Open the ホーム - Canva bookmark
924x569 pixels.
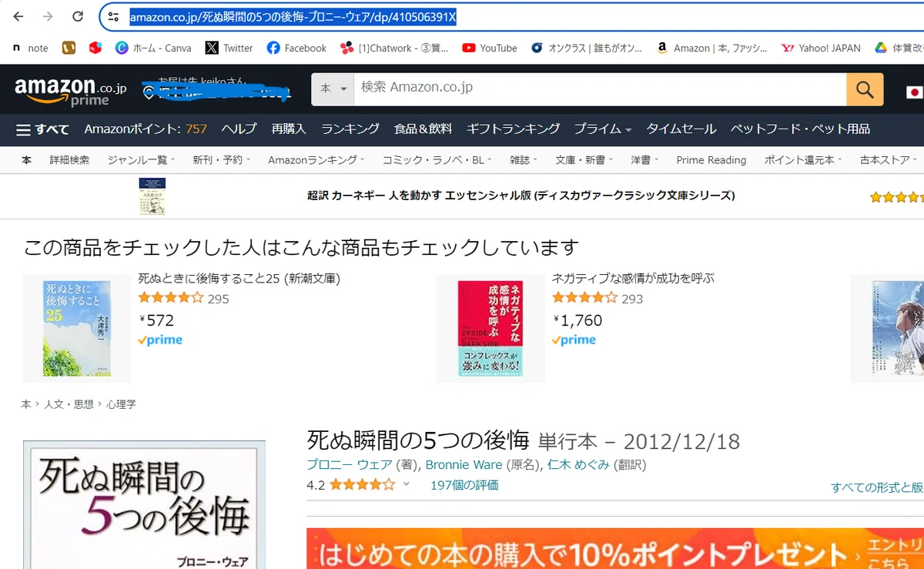click(153, 48)
